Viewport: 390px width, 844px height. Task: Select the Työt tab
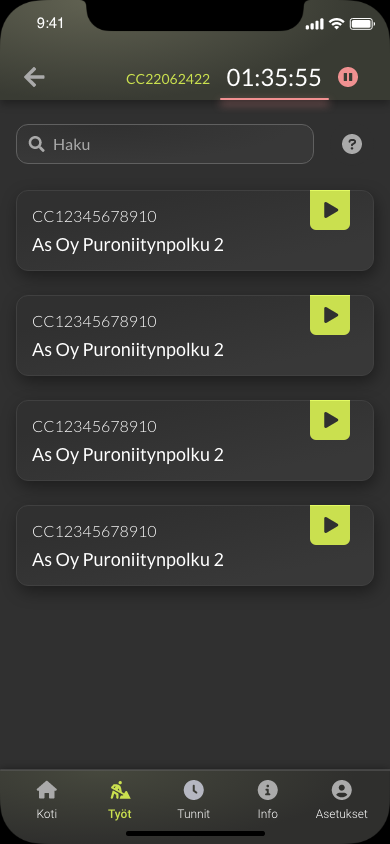[x=120, y=799]
